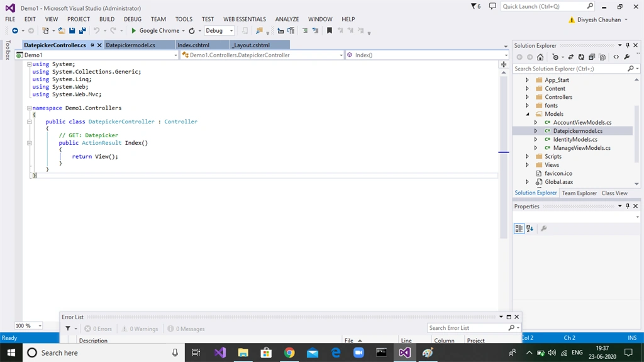
Task: Save all files with the double-floppy icon
Action: 82,30
